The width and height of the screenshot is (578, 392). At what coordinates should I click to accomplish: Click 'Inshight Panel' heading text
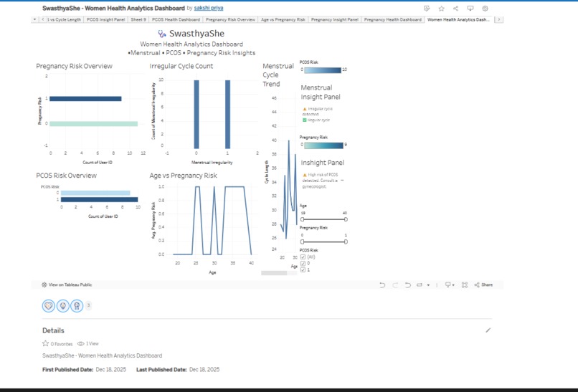point(323,163)
